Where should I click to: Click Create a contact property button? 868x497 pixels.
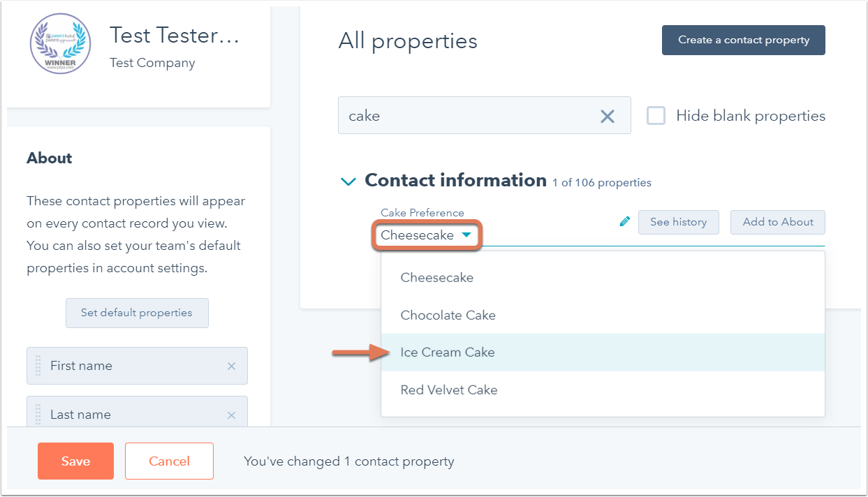pos(743,40)
